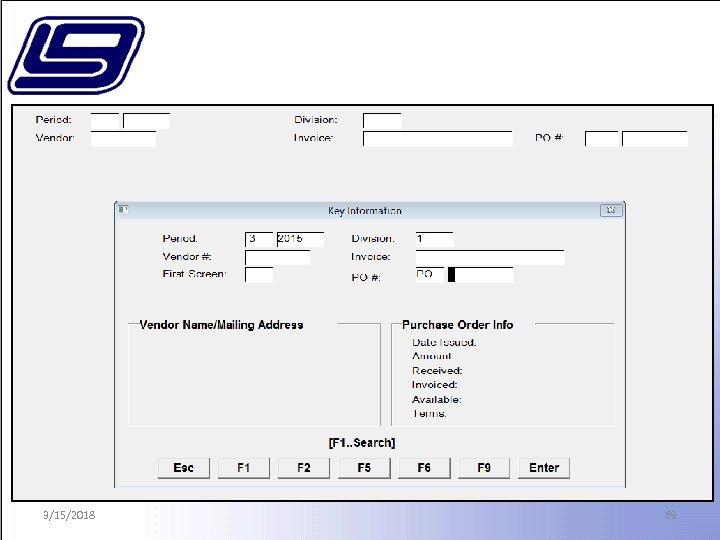This screenshot has height=540, width=720.
Task: Click the F1 search button
Action: click(x=244, y=468)
